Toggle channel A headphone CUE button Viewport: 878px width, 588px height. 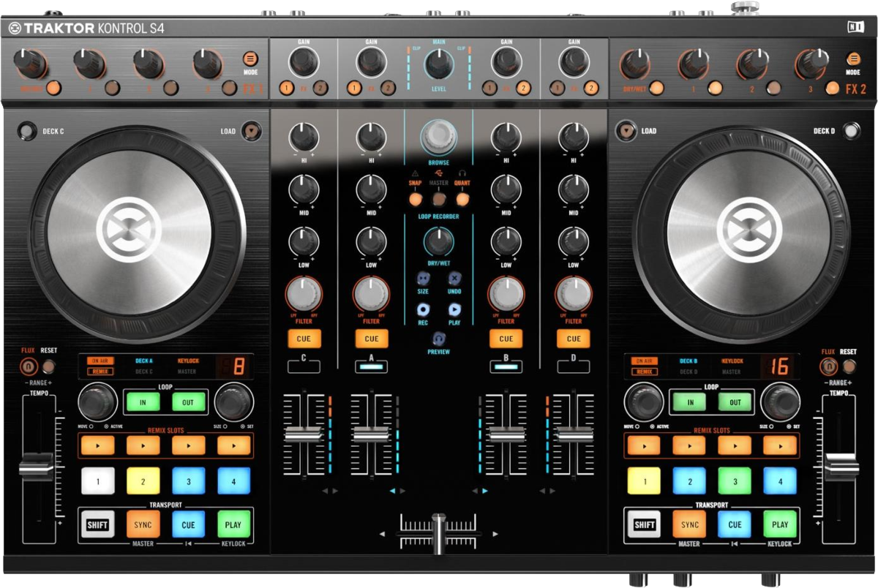click(372, 339)
